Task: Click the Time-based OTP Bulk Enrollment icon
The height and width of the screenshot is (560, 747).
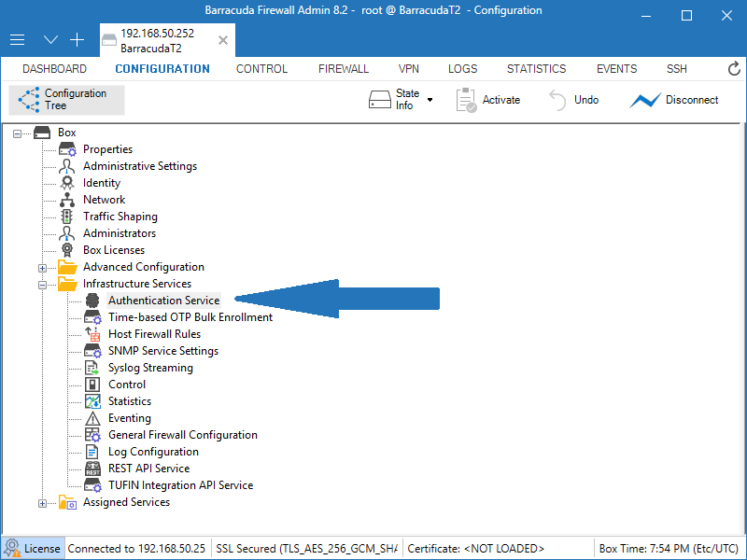Action: (92, 317)
